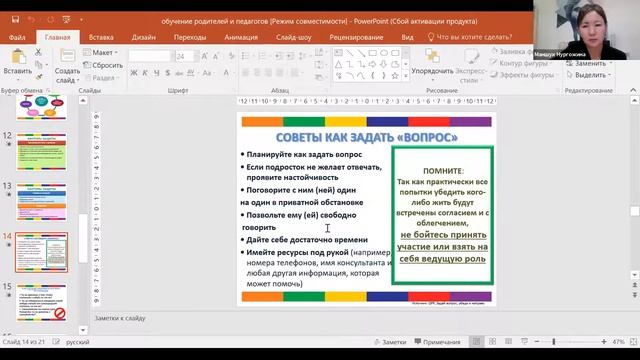
Task: Click the zoom slider handle
Action: point(554,342)
